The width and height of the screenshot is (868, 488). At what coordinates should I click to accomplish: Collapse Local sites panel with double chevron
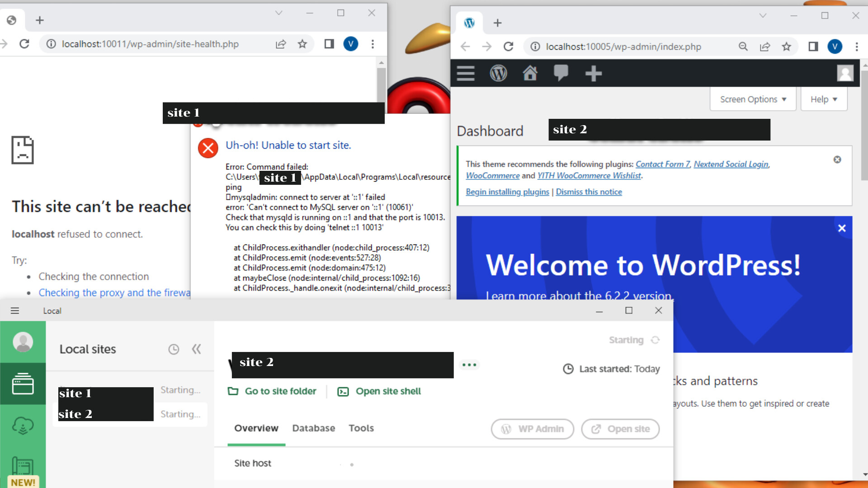point(196,349)
